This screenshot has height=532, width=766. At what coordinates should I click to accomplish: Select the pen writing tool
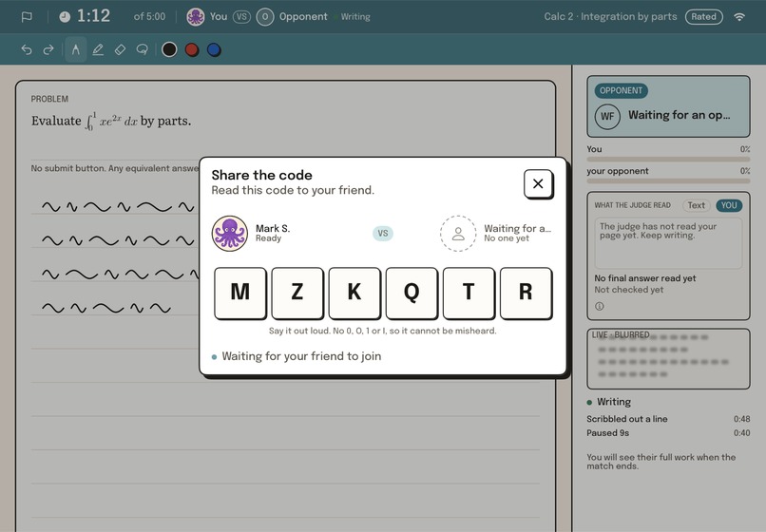pyautogui.click(x=76, y=49)
